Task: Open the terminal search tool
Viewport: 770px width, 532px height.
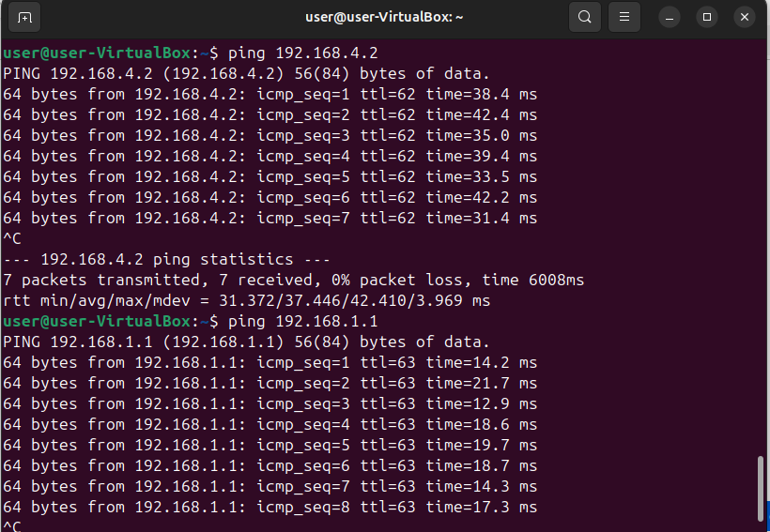Action: pos(584,17)
